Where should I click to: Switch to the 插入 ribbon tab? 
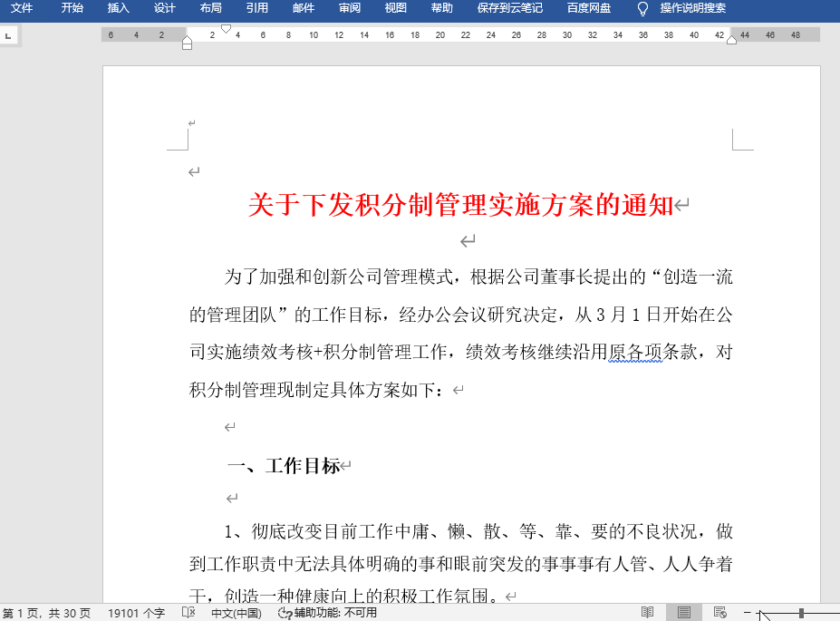click(119, 10)
